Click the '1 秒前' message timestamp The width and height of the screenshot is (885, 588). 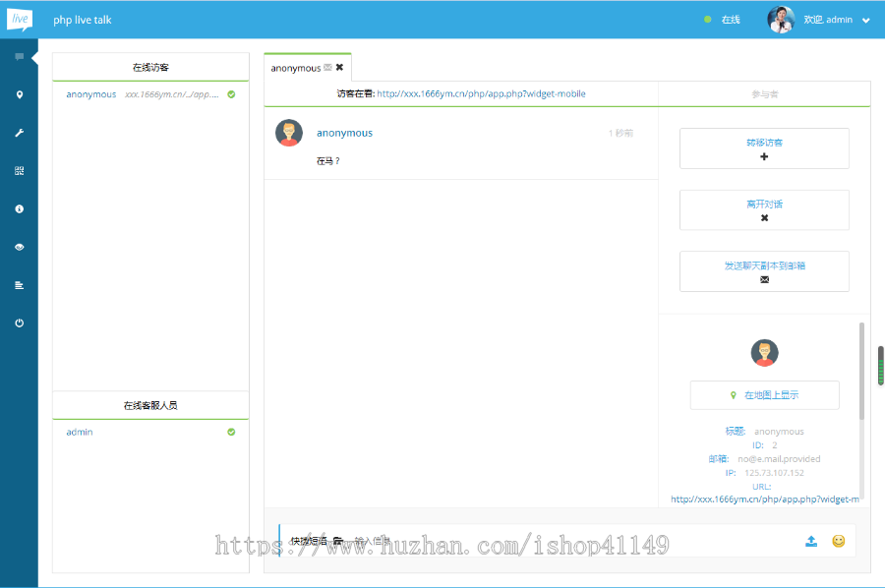pos(620,133)
